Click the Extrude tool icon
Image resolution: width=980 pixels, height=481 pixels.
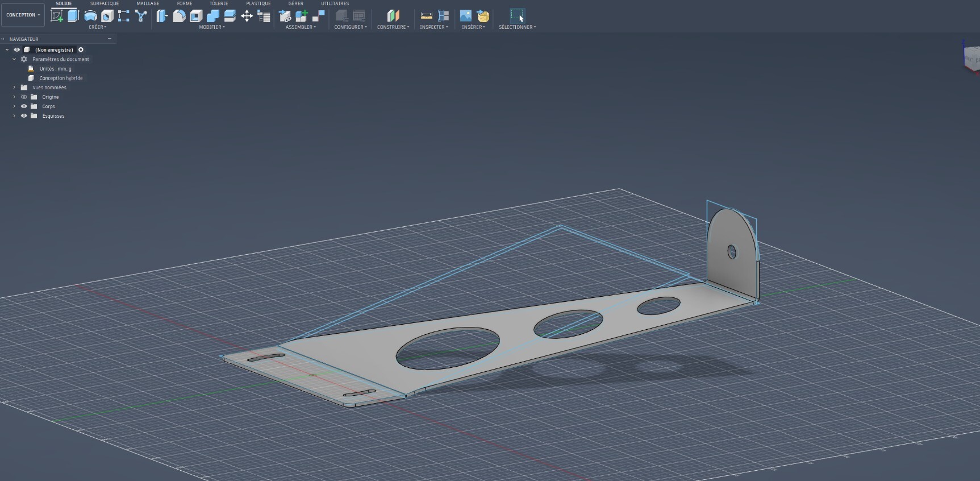[73, 16]
